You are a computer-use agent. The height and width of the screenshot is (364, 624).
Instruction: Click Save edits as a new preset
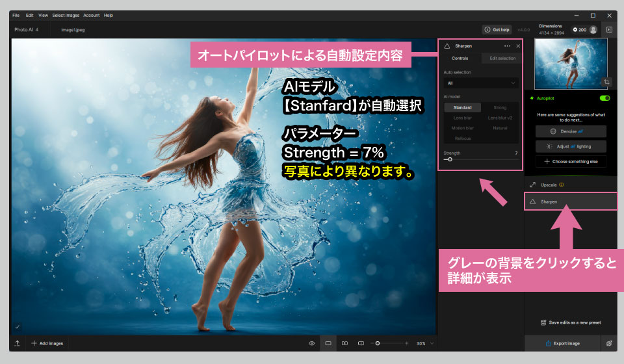(x=571, y=322)
